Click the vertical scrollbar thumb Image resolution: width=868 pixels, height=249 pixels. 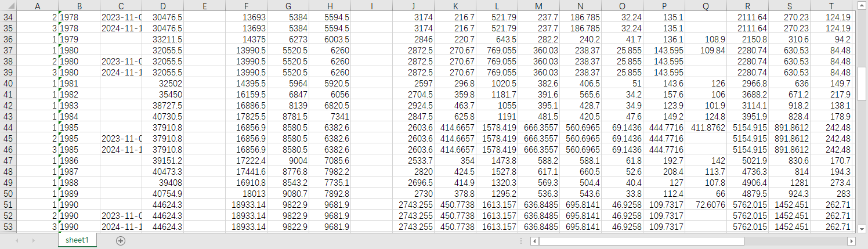tap(862, 84)
